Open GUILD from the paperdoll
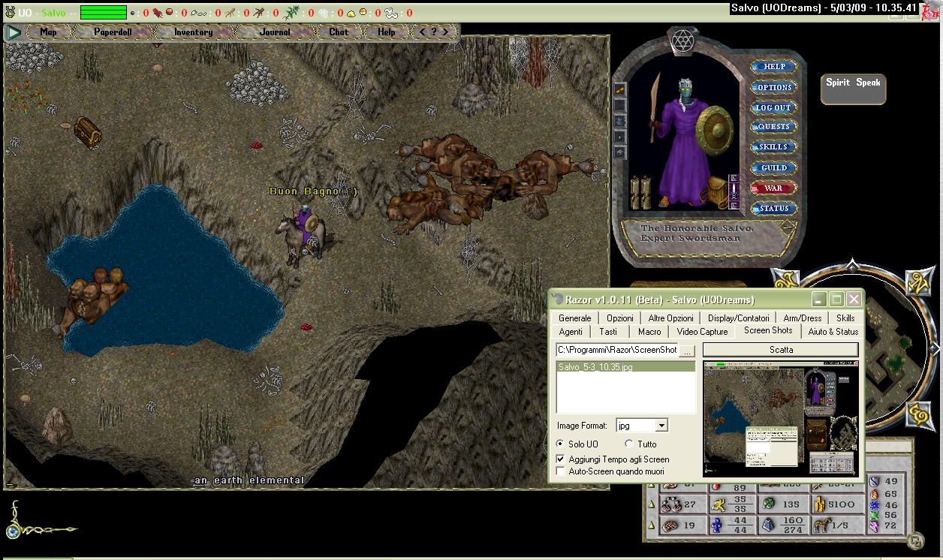The height and width of the screenshot is (560, 943). (774, 167)
